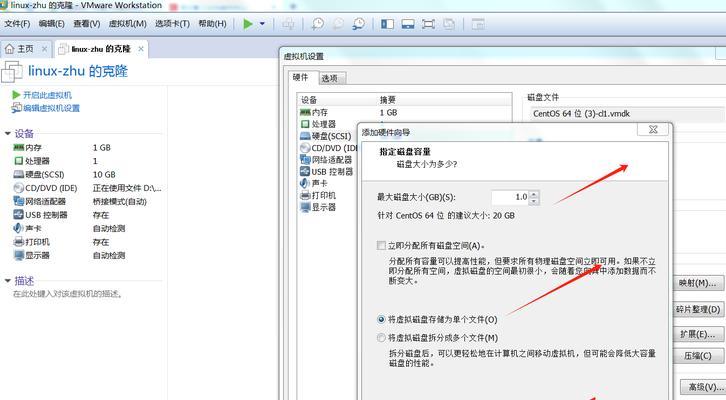Select 将虚拟磁盘存储为单个文件 radio option
This screenshot has height=400, width=726.
[381, 319]
